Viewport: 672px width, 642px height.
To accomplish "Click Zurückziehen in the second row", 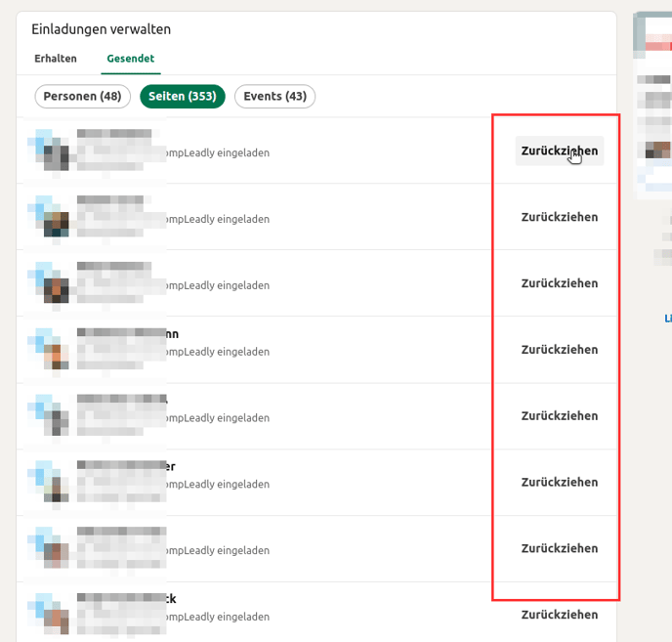I will [x=559, y=217].
